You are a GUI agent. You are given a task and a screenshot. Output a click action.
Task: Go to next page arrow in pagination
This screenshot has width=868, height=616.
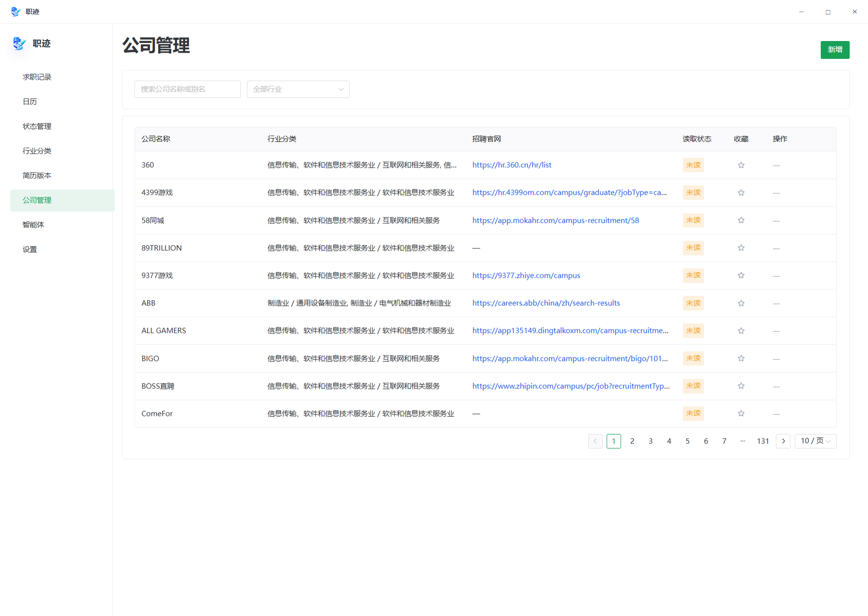point(783,441)
